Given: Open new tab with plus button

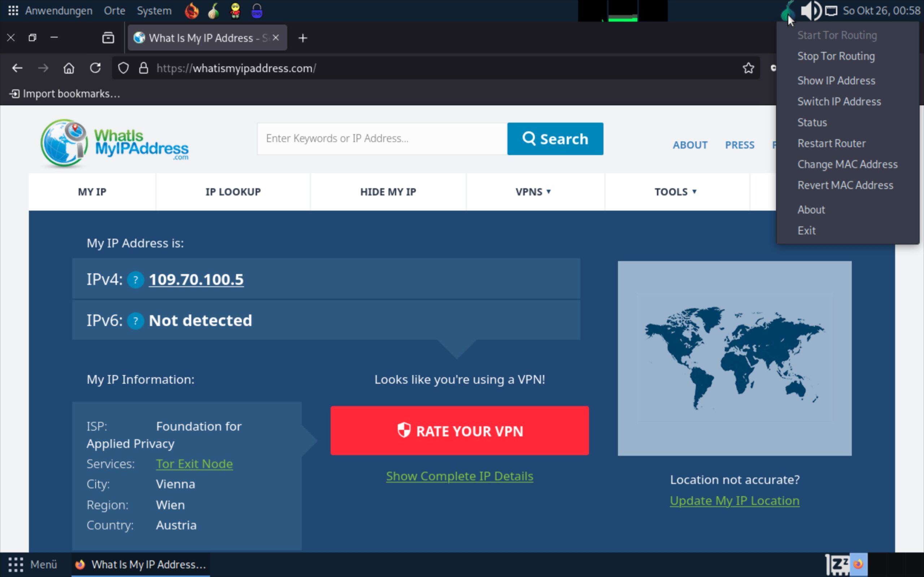Looking at the screenshot, I should click(x=303, y=38).
